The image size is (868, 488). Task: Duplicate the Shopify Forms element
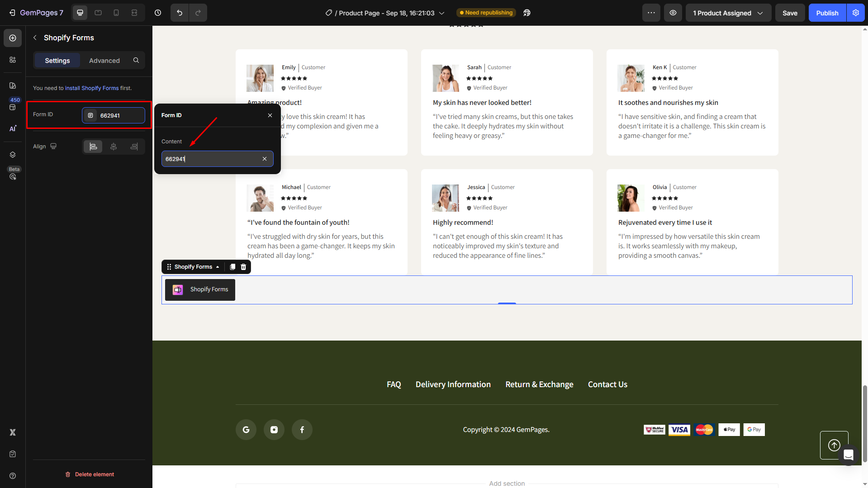pyautogui.click(x=232, y=267)
